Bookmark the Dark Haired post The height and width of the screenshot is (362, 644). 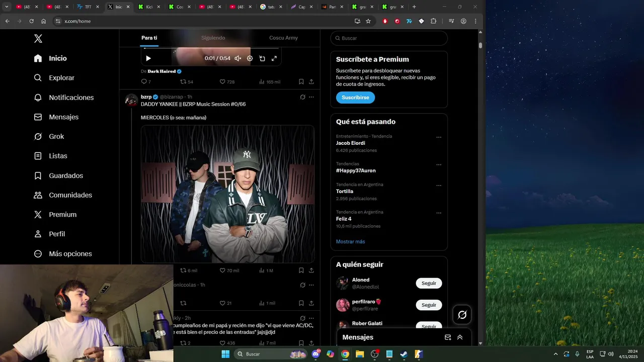[x=301, y=81]
